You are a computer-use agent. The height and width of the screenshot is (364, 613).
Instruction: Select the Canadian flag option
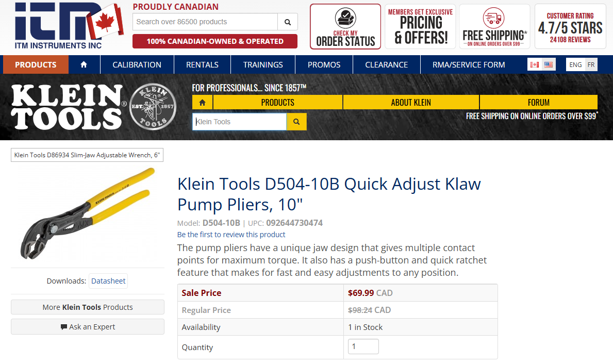pos(535,64)
